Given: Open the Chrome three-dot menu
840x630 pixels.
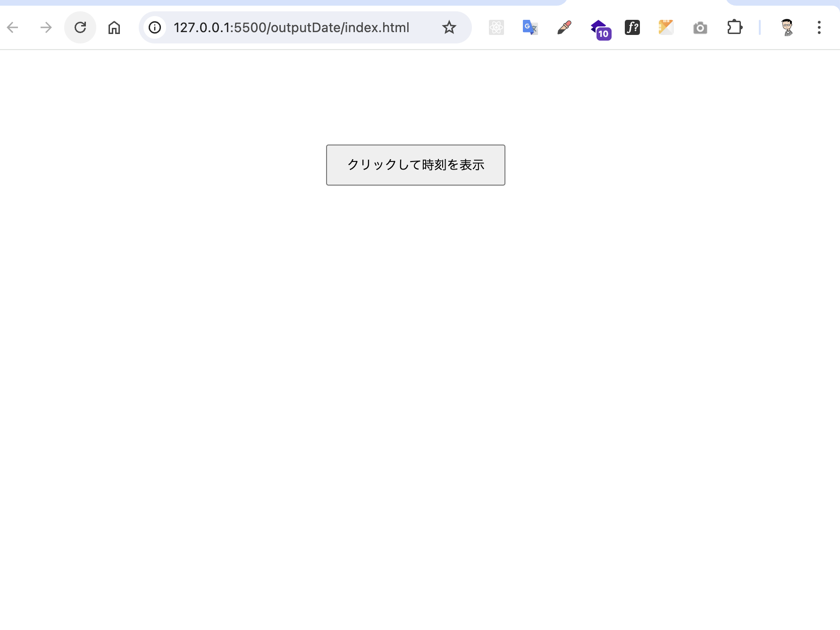Looking at the screenshot, I should (x=818, y=27).
